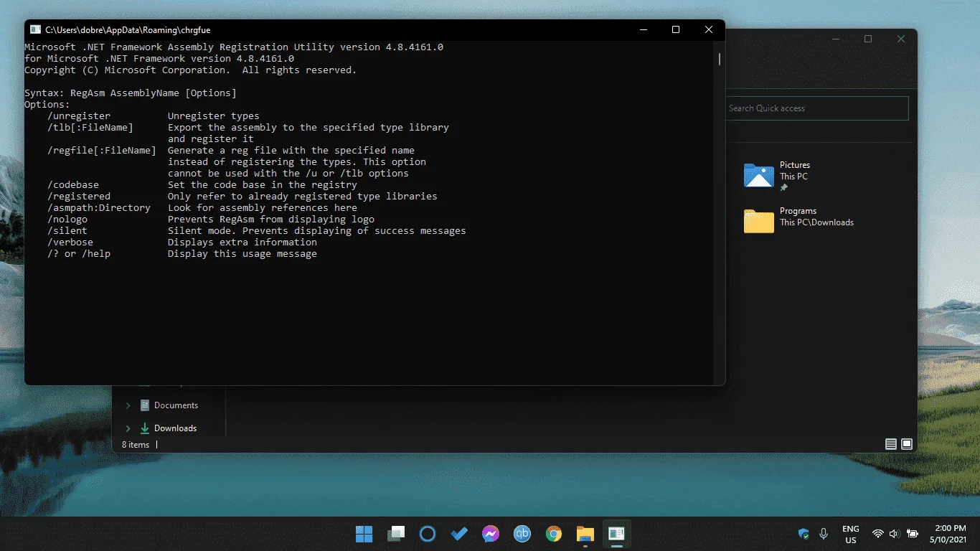Click the '8 items' status bar text
This screenshot has height=551, width=980.
click(136, 445)
